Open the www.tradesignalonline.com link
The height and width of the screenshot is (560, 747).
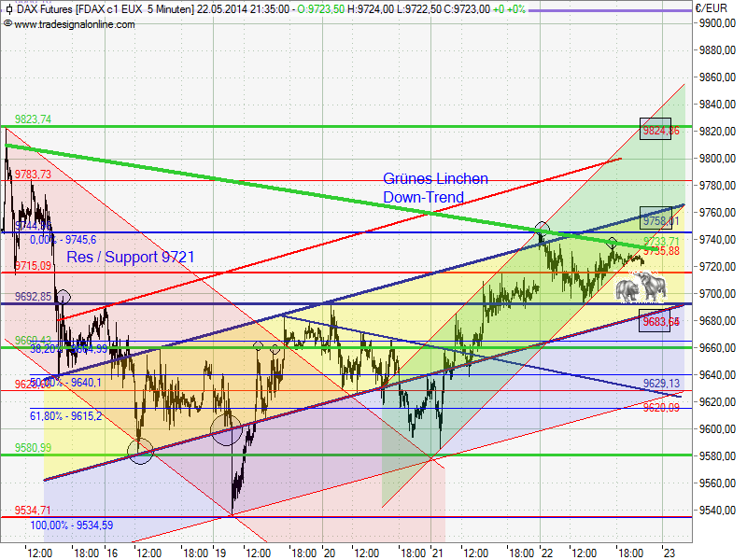(x=75, y=24)
